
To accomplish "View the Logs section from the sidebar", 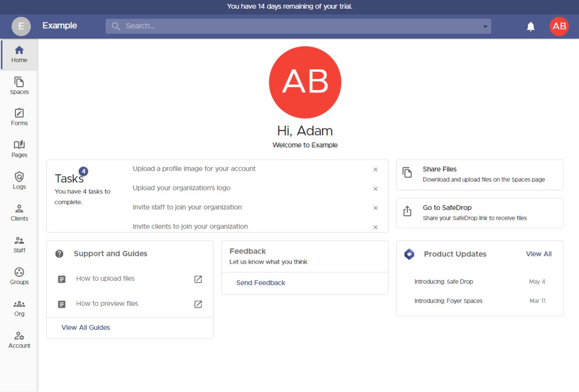I will [x=19, y=180].
